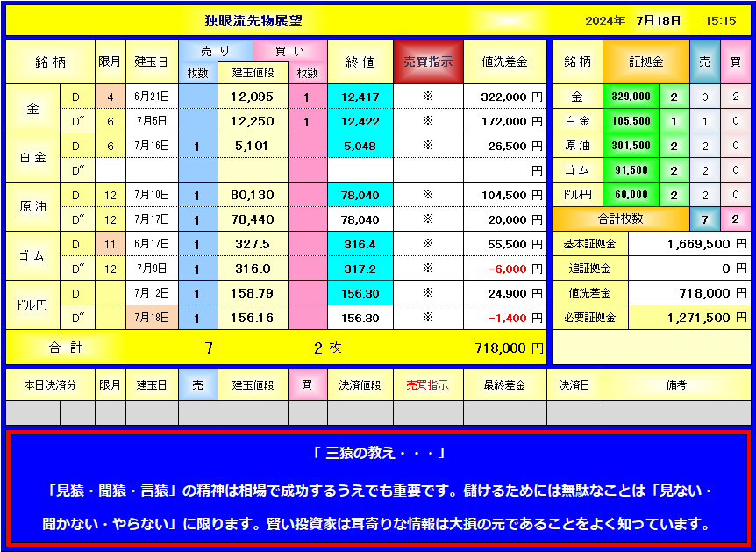756x552 pixels.
Task: Select the gold margin value 329,000
Action: click(631, 97)
